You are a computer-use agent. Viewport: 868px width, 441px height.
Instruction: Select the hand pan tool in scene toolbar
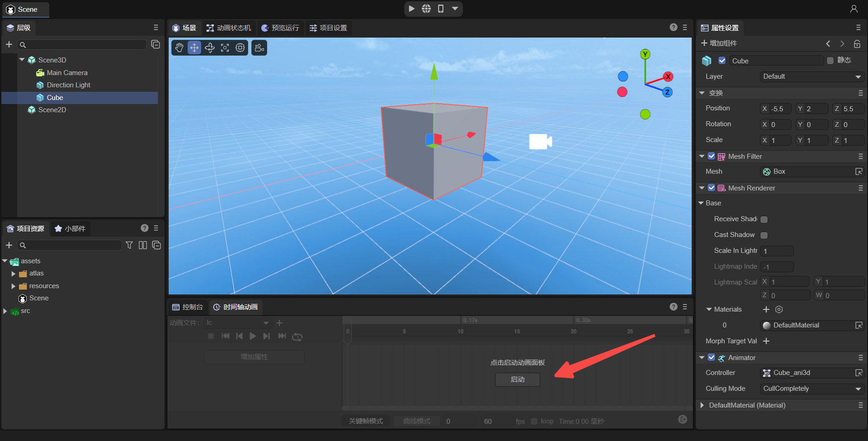pos(179,48)
